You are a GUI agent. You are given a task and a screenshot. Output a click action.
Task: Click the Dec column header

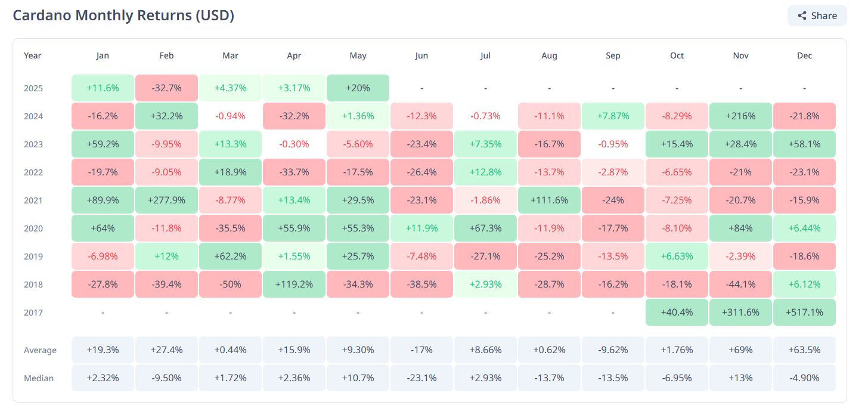(804, 55)
